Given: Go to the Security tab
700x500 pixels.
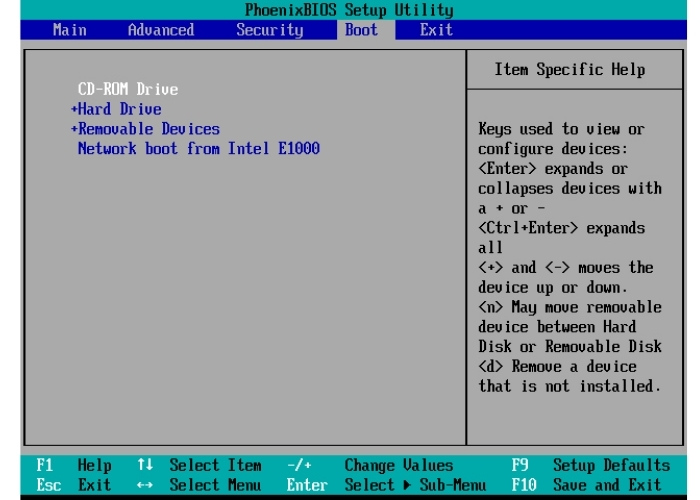Looking at the screenshot, I should click(269, 30).
